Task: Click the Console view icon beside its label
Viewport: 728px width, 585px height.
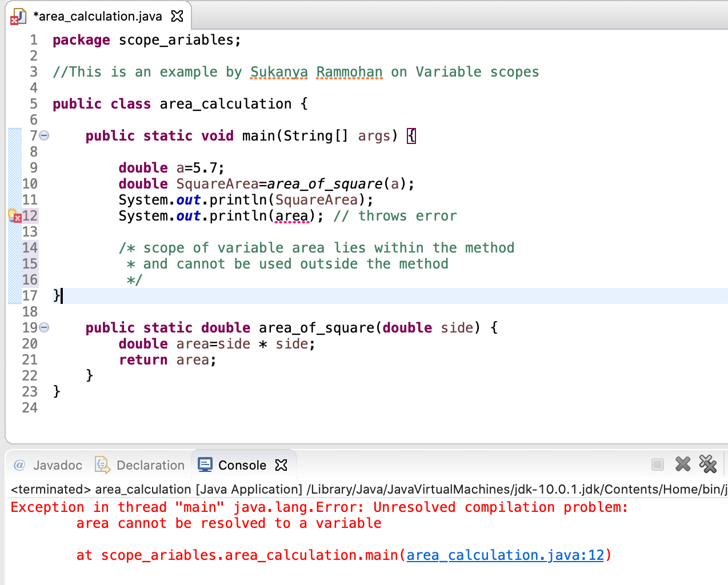Action: click(x=205, y=465)
